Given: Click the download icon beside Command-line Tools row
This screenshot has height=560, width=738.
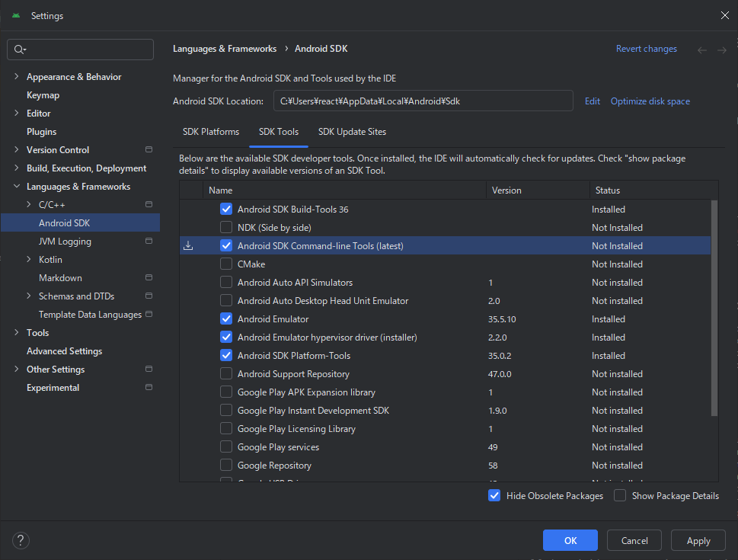Looking at the screenshot, I should [x=188, y=246].
